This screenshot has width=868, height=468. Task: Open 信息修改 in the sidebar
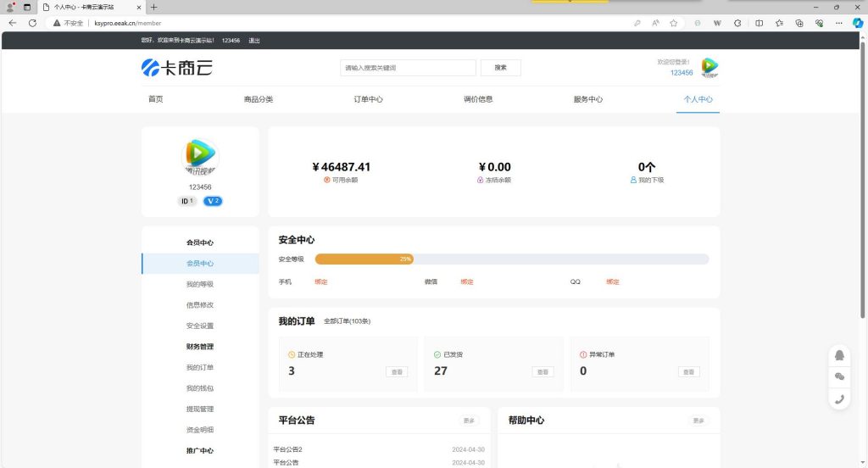point(200,305)
